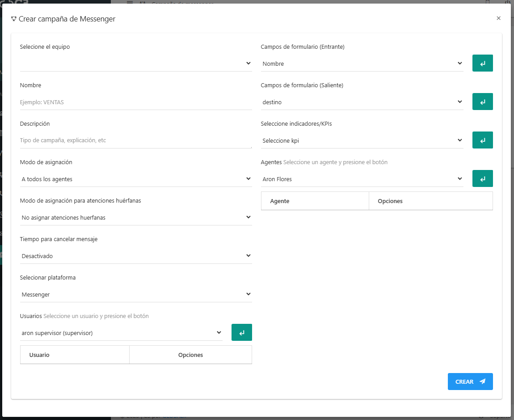Open the Selecionar plataforma dropdown
514x420 pixels.
coord(136,294)
